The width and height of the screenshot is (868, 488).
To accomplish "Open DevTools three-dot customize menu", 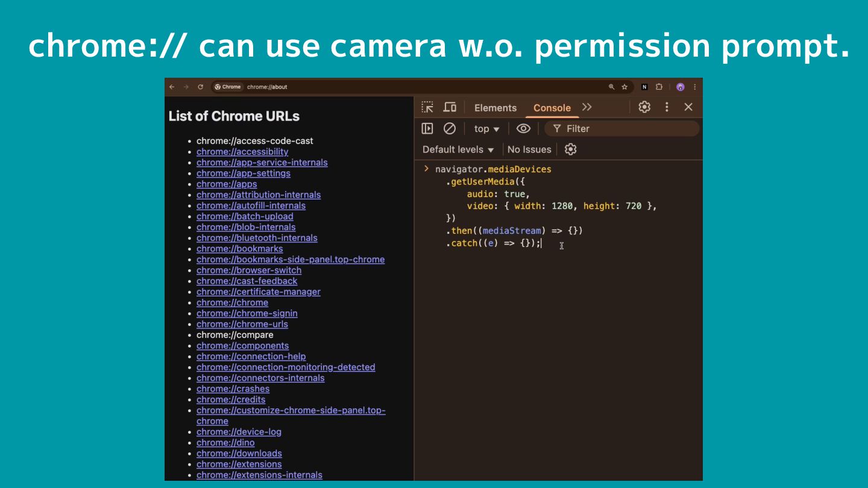I will coord(667,107).
